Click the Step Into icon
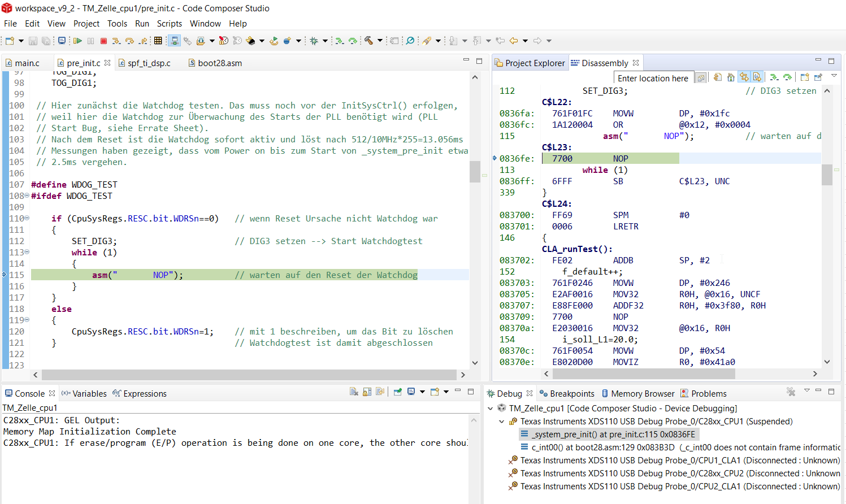Screen dimensions: 846x504 (116, 41)
